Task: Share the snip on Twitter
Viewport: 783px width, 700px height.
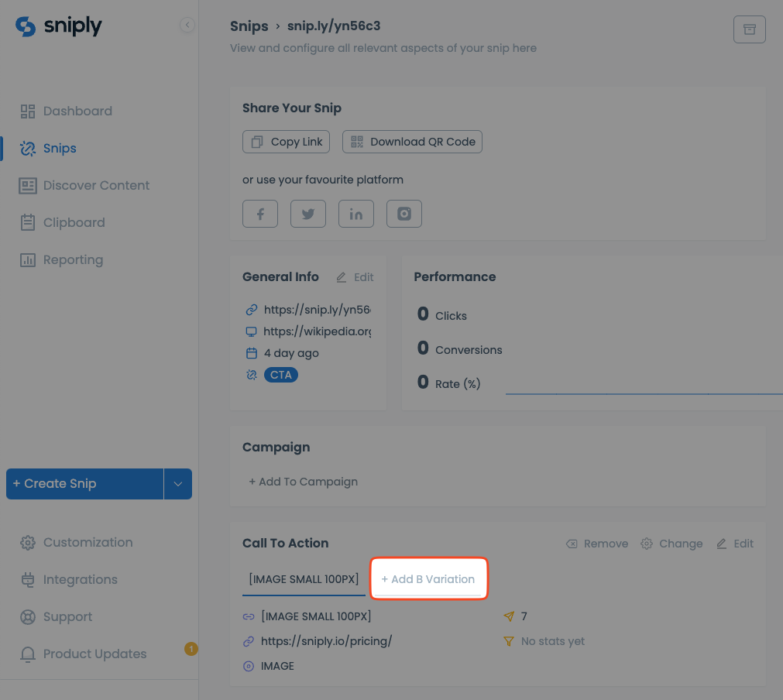Action: [x=307, y=214]
